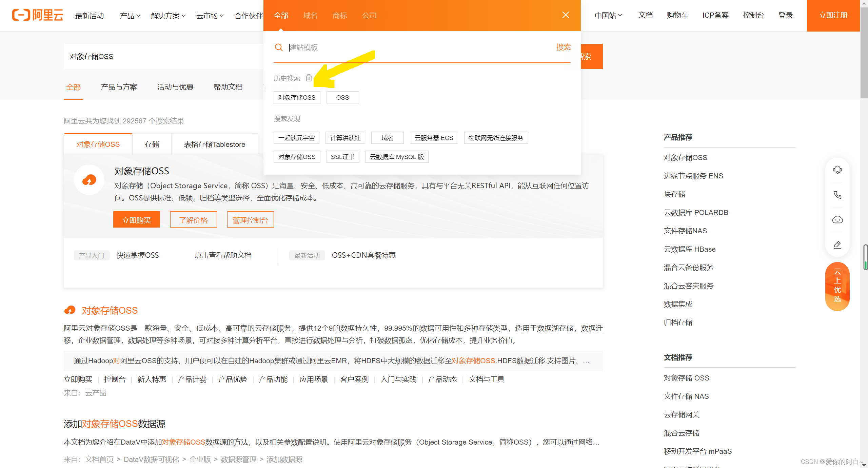
Task: Switch to 产品与方案 results filter
Action: coord(119,87)
